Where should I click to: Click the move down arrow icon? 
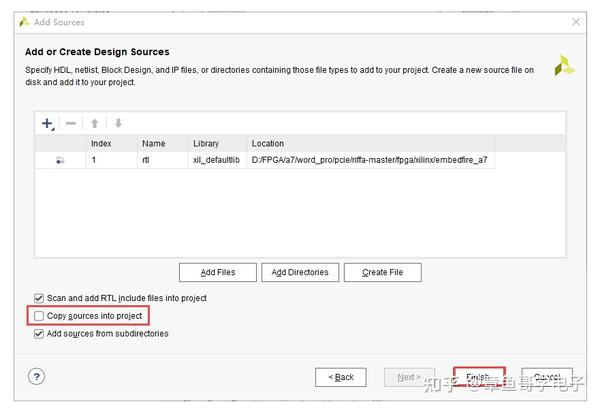118,123
